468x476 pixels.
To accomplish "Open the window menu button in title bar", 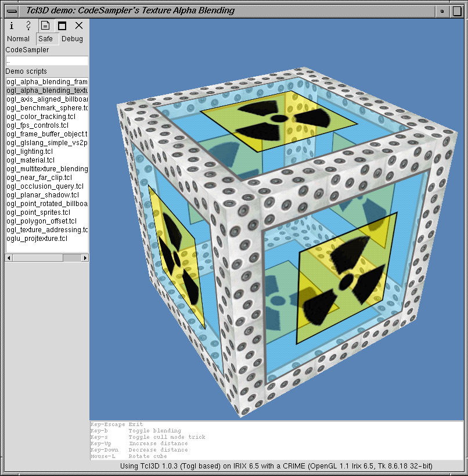I will coord(12,11).
